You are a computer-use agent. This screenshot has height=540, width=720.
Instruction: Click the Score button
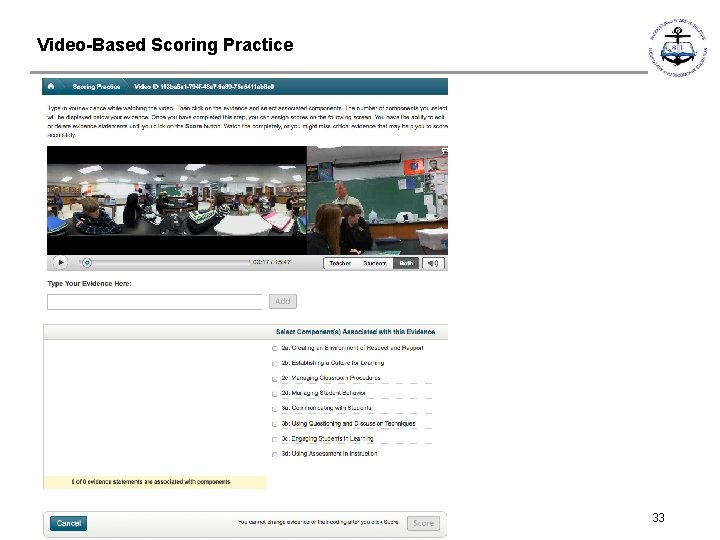(x=423, y=523)
